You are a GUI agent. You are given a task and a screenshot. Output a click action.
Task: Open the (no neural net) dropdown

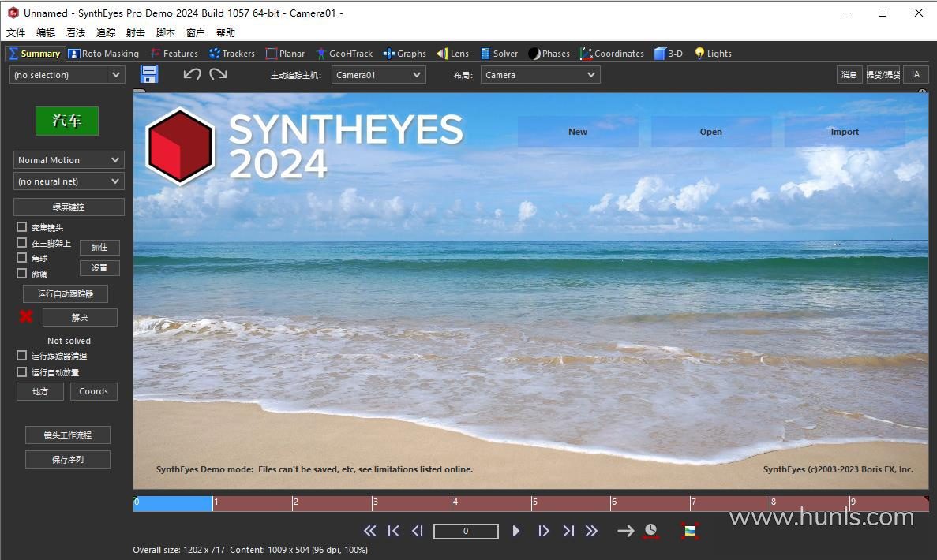coord(69,181)
